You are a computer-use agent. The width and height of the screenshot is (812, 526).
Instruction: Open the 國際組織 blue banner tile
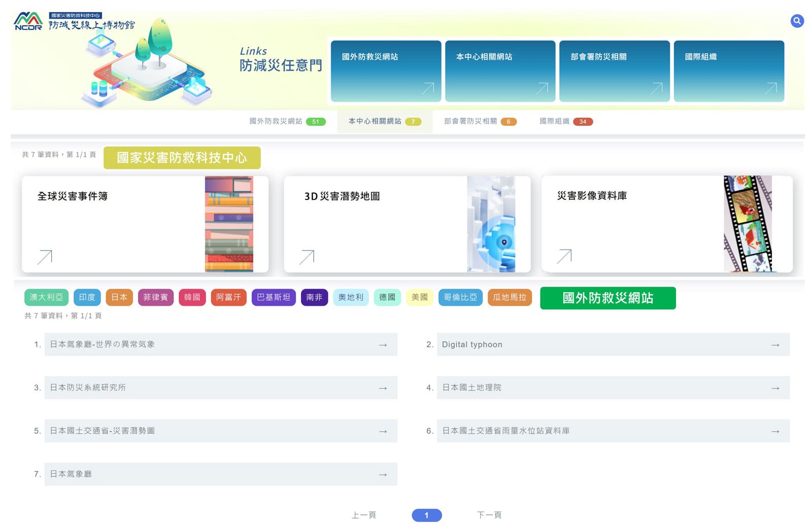point(728,71)
